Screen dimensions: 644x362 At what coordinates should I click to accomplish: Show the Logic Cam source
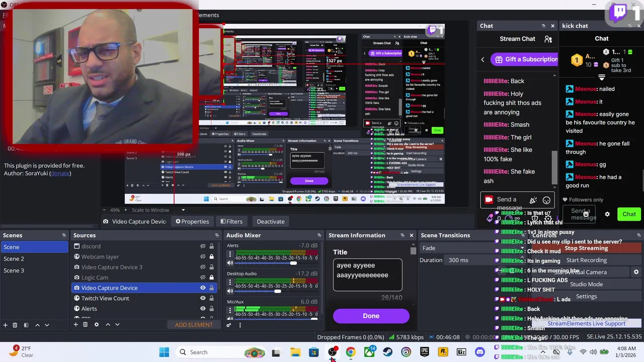(203, 278)
